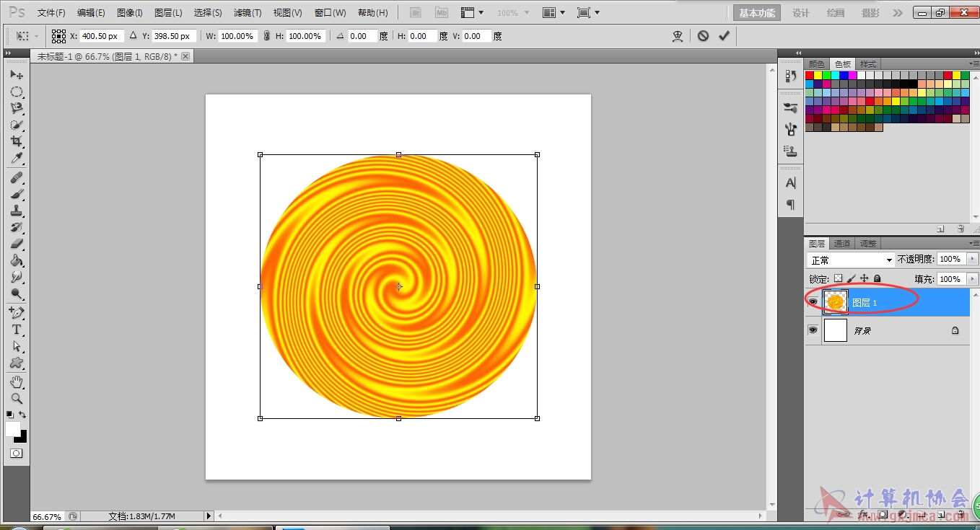Select the Healing Brush tool
This screenshot has width=980, height=530.
click(x=17, y=177)
